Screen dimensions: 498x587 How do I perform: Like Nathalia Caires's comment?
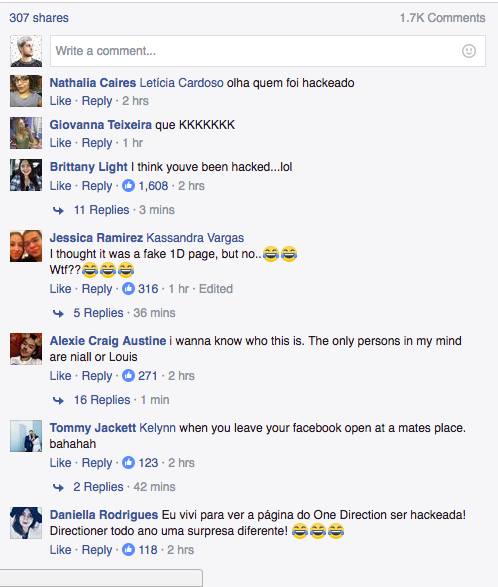(60, 101)
